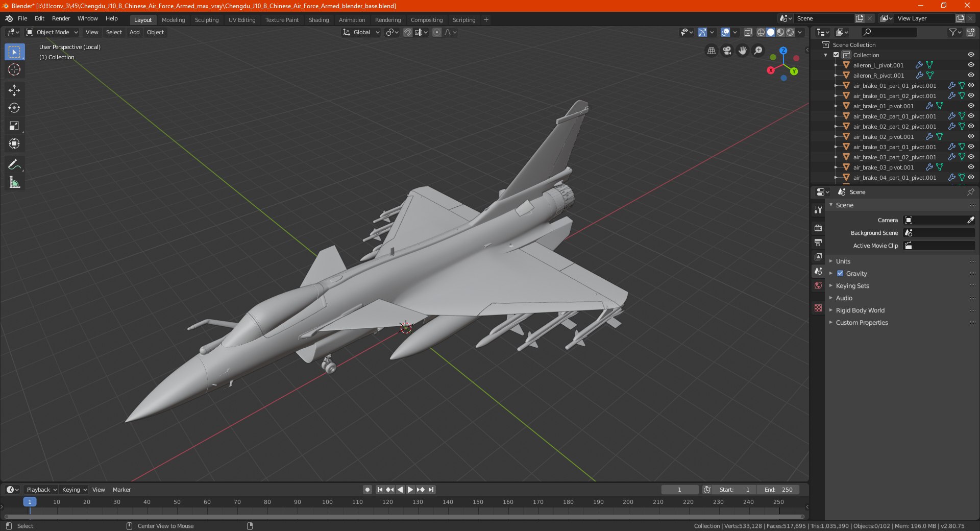Open the Object Mode dropdown
Image resolution: width=980 pixels, height=531 pixels.
(x=52, y=32)
